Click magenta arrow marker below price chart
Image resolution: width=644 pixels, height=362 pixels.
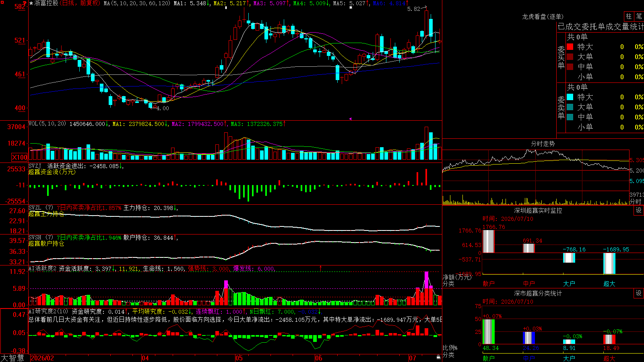click(x=350, y=119)
